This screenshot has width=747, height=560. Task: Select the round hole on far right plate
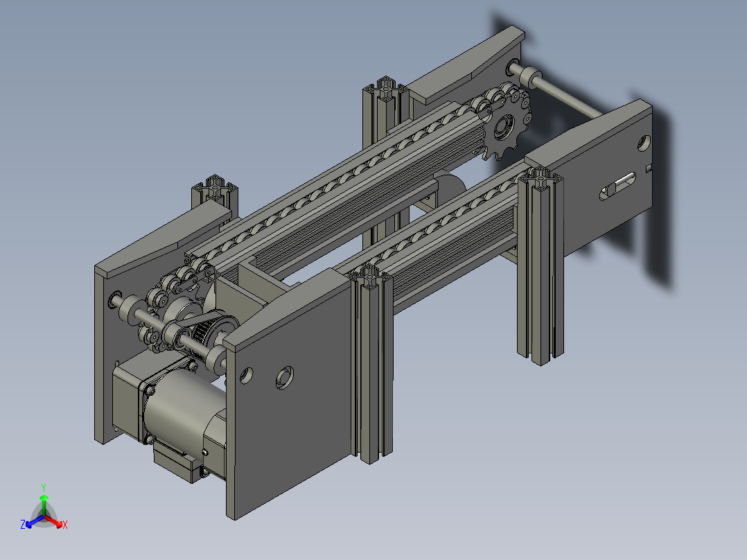tap(644, 143)
